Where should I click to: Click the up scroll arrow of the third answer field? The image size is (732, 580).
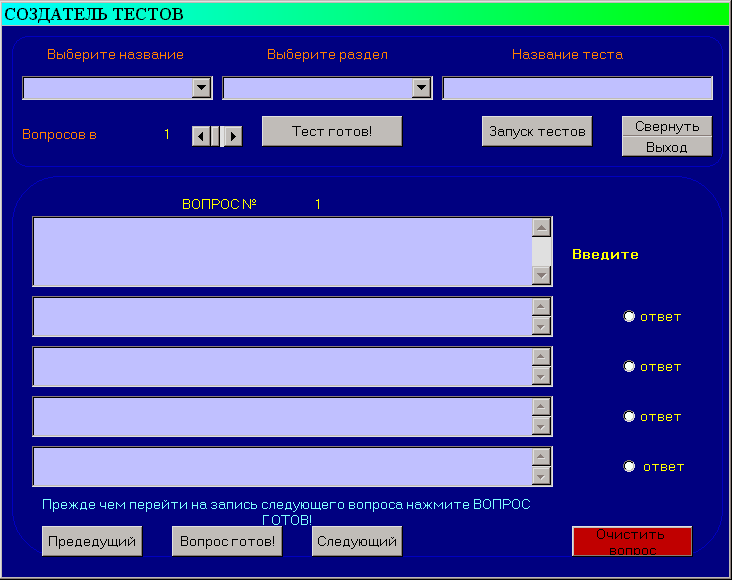click(x=542, y=407)
